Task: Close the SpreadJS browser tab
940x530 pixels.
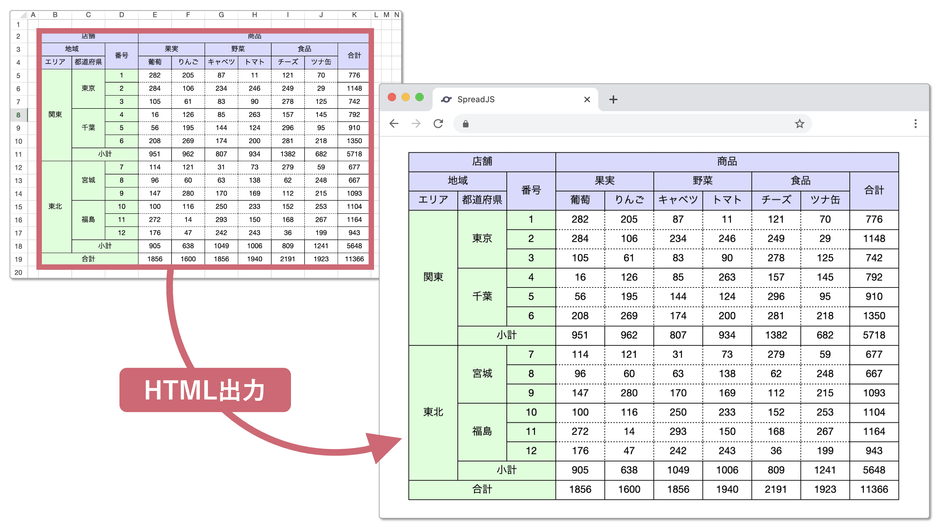Action: (x=587, y=99)
